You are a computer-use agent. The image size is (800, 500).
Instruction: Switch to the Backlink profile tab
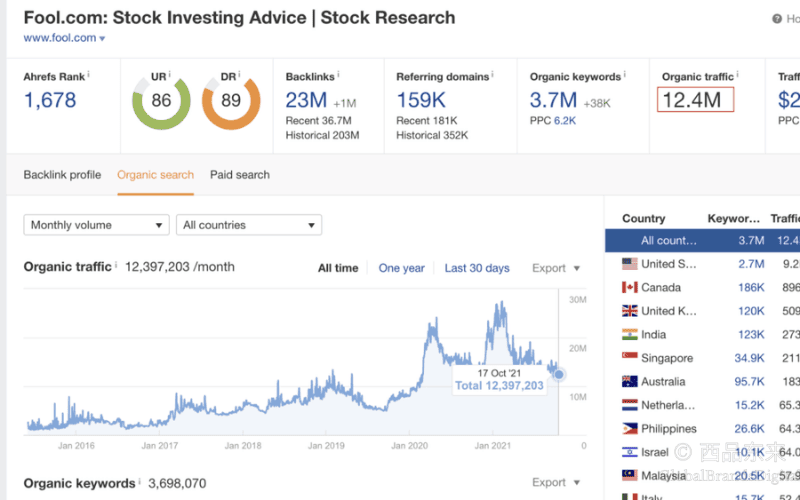click(62, 174)
